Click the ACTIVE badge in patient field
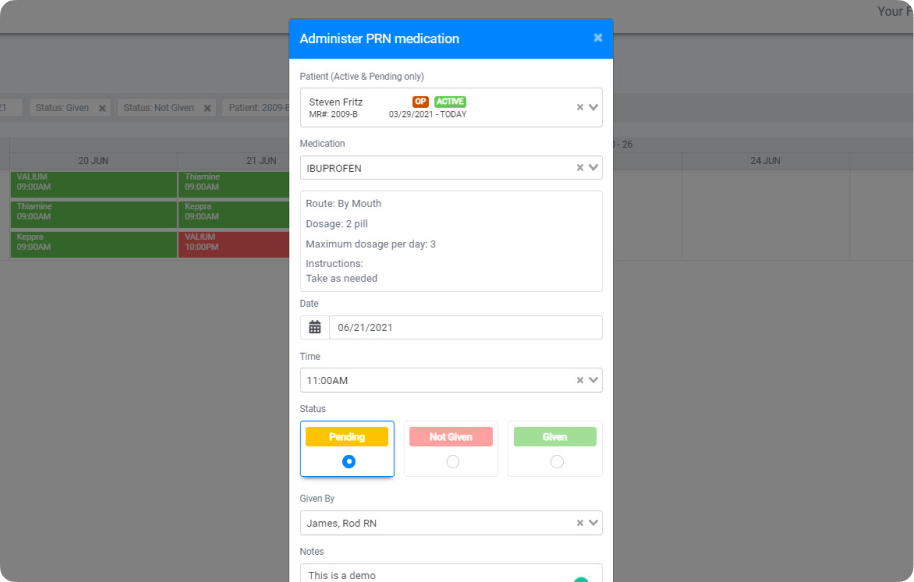The image size is (914, 582). point(450,101)
